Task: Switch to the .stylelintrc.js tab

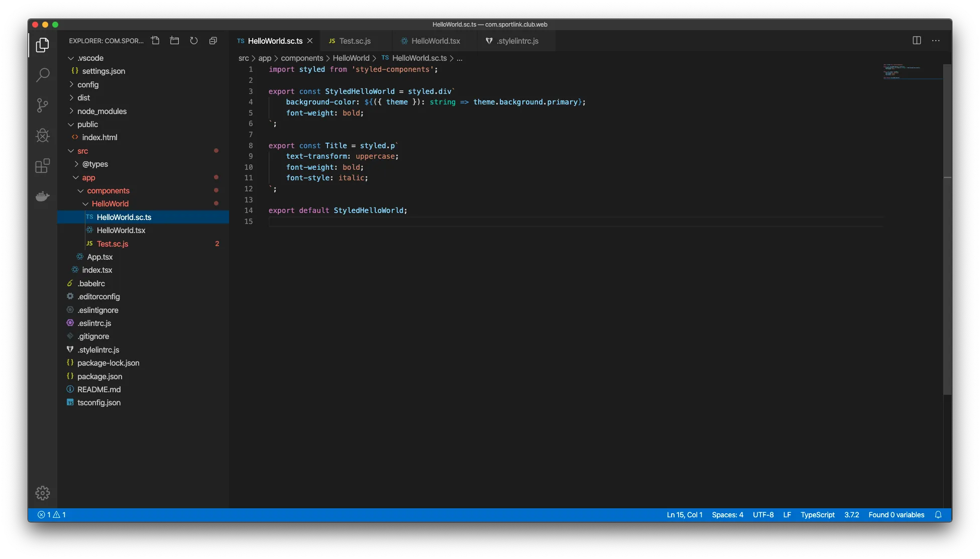Action: [517, 41]
